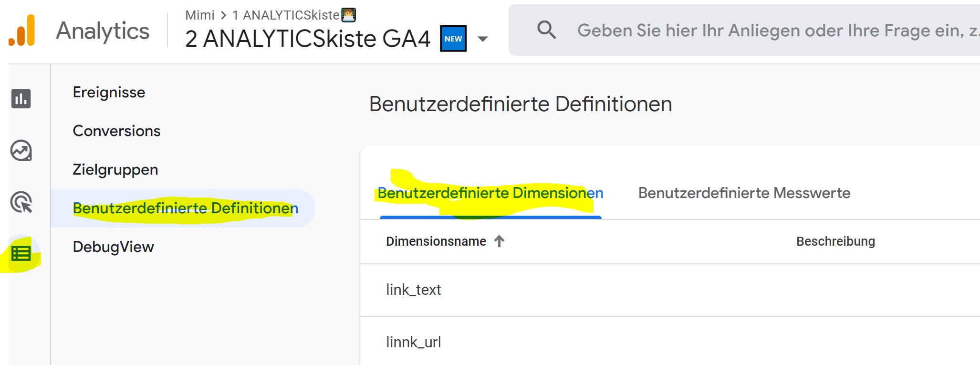Click the Google Analytics logo icon
Image resolution: width=980 pixels, height=365 pixels.
pyautogui.click(x=22, y=31)
